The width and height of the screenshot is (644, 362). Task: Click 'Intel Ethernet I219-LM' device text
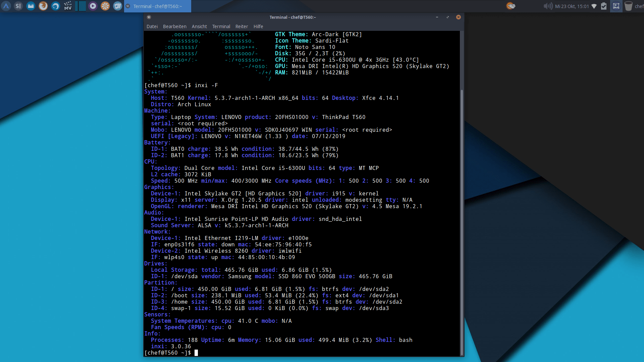coord(221,238)
